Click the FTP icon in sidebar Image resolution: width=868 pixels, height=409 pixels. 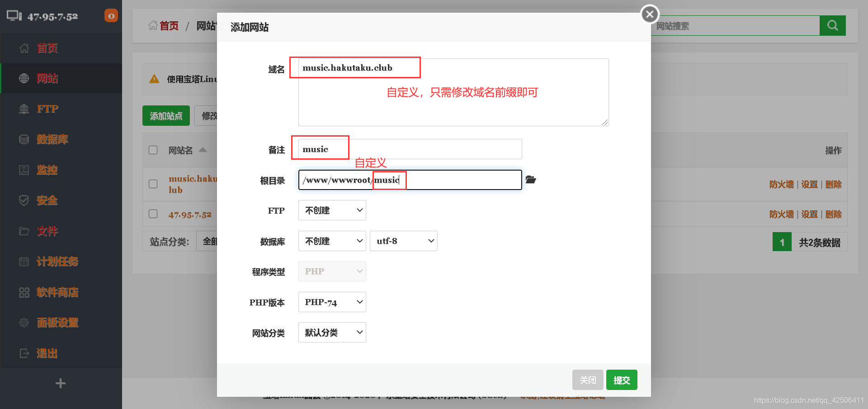(x=24, y=109)
